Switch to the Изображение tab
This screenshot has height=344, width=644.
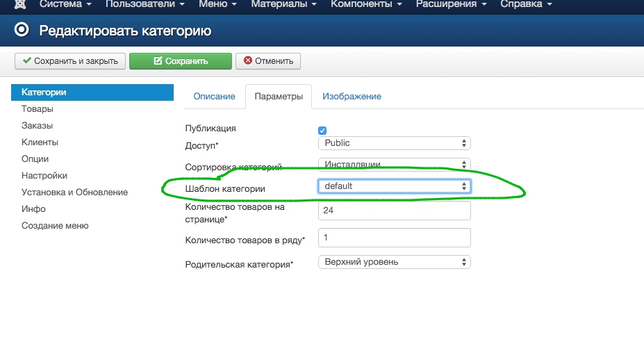[352, 97]
